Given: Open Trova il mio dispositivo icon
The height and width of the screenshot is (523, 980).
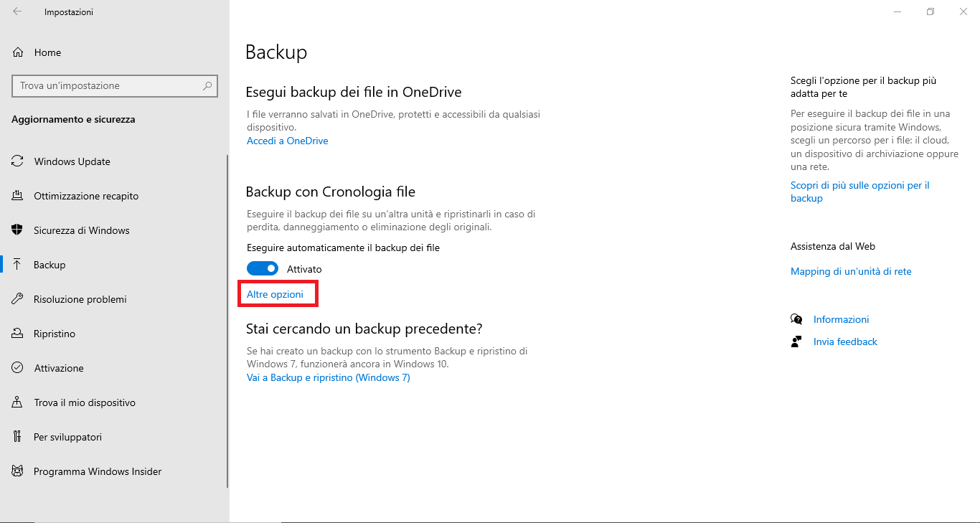Looking at the screenshot, I should [x=18, y=402].
